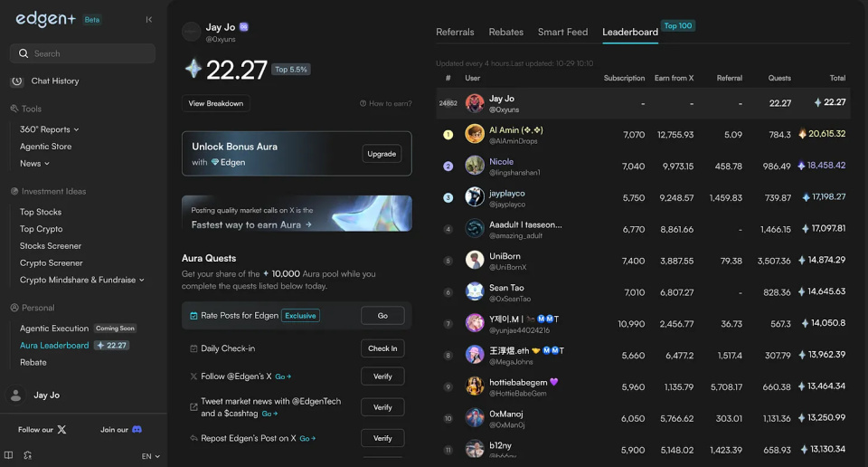Click the Upgrade button for Bonus Aura
Screen dimensions: 868x467
click(x=382, y=154)
